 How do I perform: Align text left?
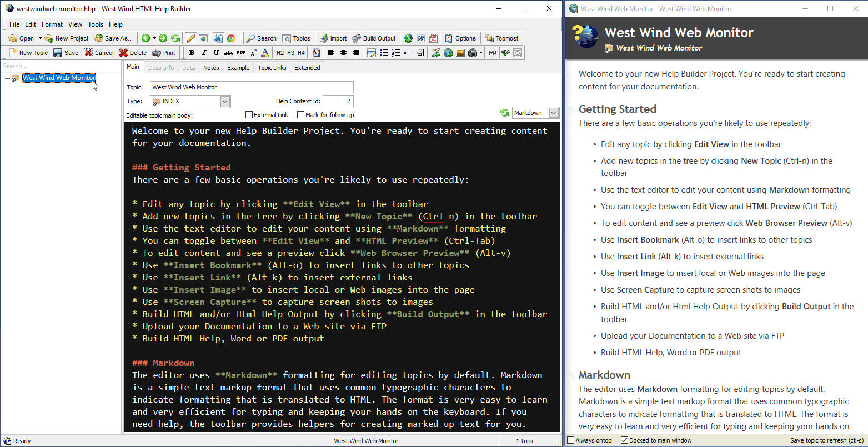[x=331, y=53]
